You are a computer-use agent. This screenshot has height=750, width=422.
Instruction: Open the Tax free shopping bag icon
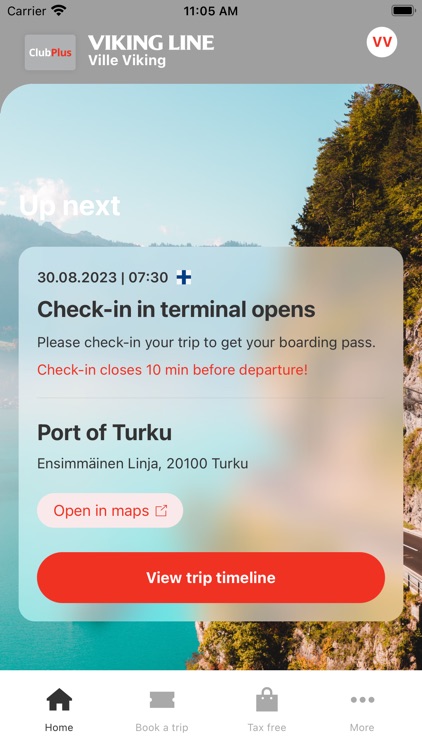[x=267, y=700]
